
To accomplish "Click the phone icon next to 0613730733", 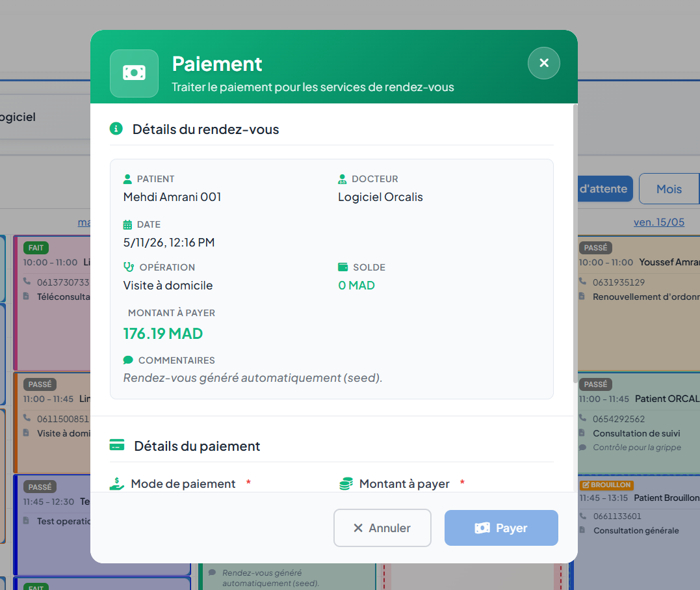I will [27, 281].
